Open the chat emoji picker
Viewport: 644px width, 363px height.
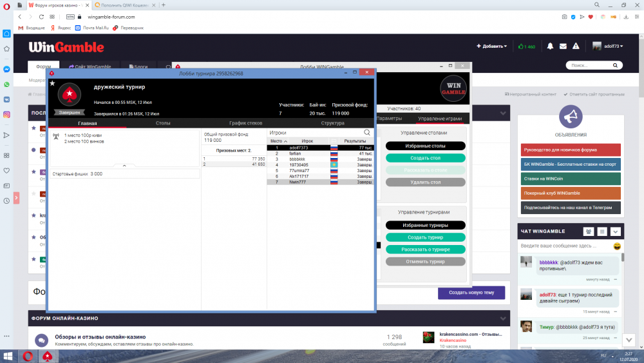click(x=617, y=246)
